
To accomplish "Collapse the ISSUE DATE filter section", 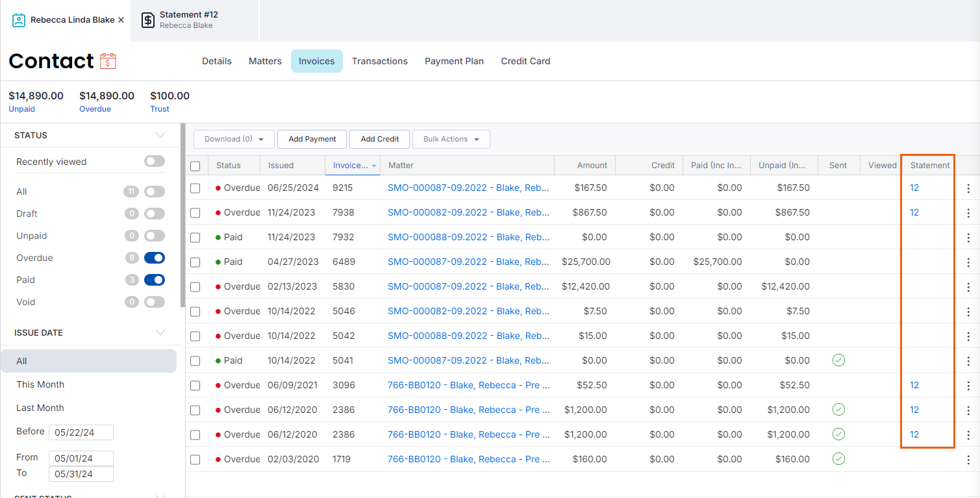I will [160, 332].
